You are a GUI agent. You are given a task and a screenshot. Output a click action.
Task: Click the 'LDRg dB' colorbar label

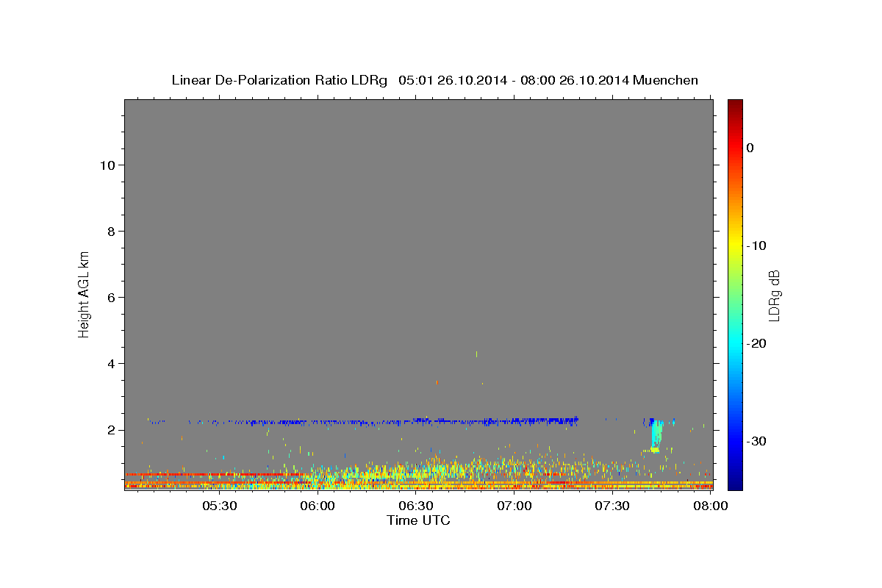(774, 295)
